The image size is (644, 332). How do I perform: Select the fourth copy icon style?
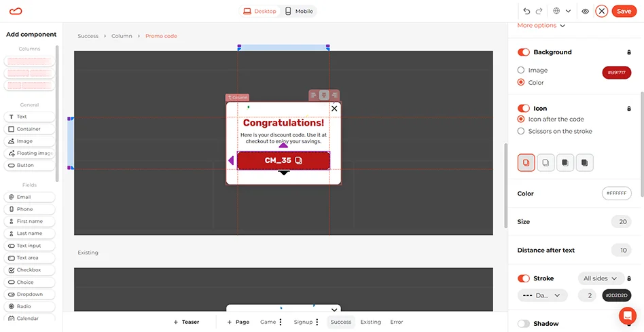(584, 163)
